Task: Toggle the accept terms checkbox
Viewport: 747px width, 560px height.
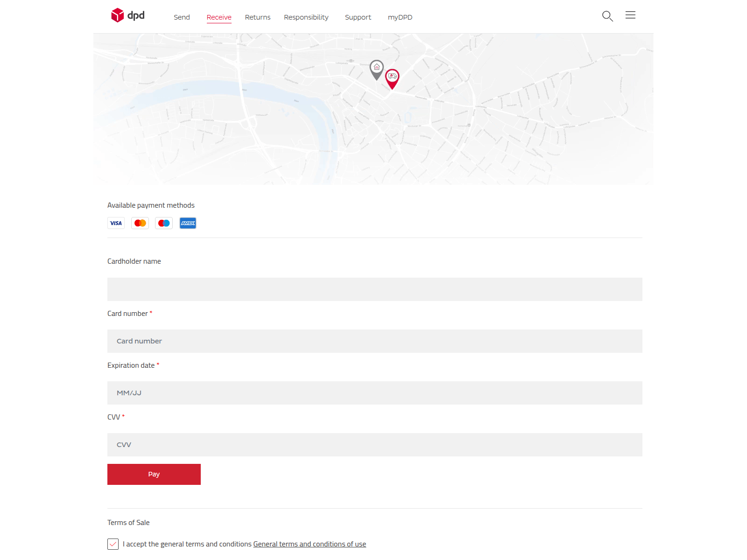Action: pos(113,544)
